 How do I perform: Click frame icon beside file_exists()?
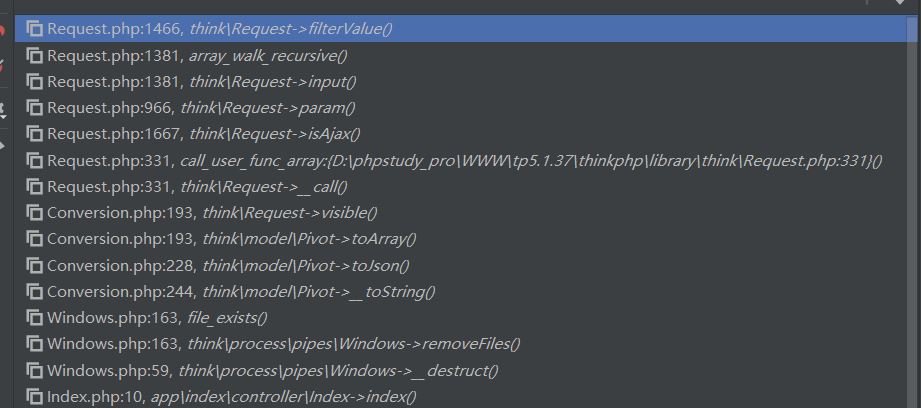click(35, 318)
